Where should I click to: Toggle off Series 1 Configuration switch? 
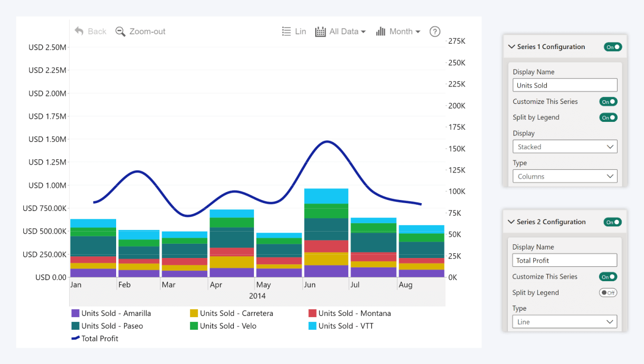[613, 47]
